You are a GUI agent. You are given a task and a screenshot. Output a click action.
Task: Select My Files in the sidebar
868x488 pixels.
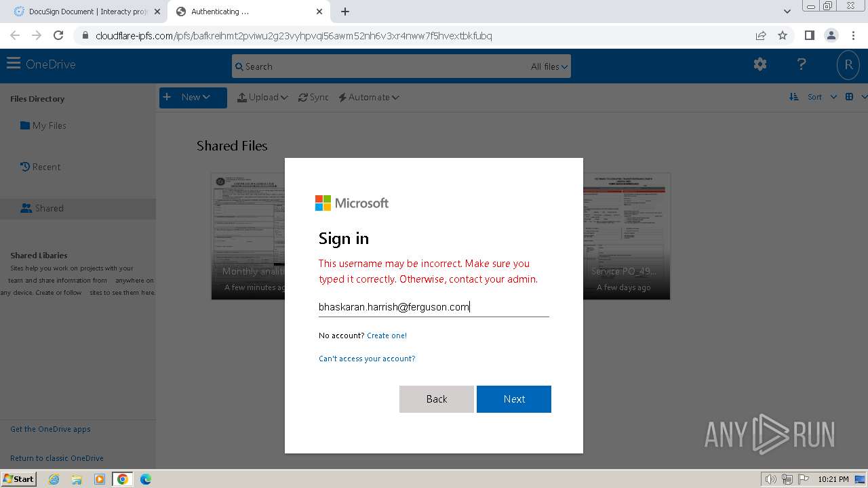click(43, 125)
